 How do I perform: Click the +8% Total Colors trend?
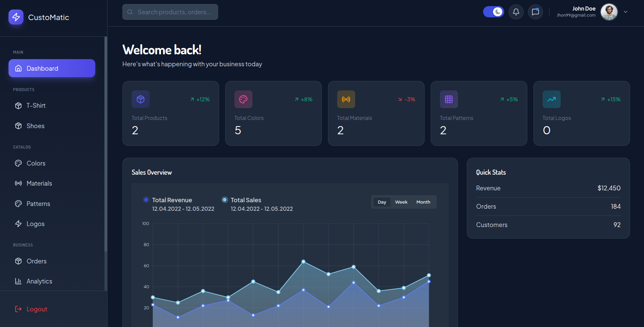tap(303, 99)
